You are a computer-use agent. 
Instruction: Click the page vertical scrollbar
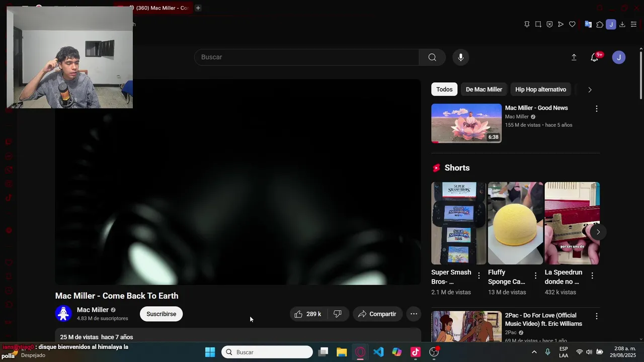[x=641, y=75]
